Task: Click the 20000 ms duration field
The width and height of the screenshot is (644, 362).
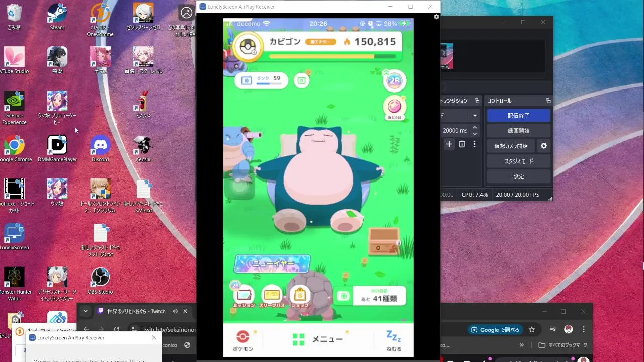Action: coord(454,130)
